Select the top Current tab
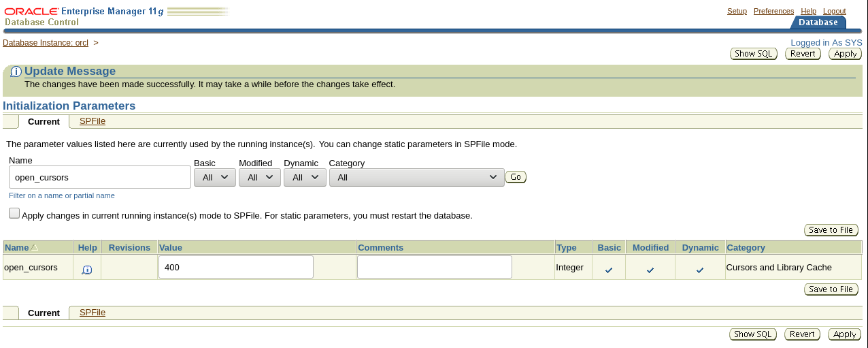This screenshot has height=348, width=868. point(44,122)
